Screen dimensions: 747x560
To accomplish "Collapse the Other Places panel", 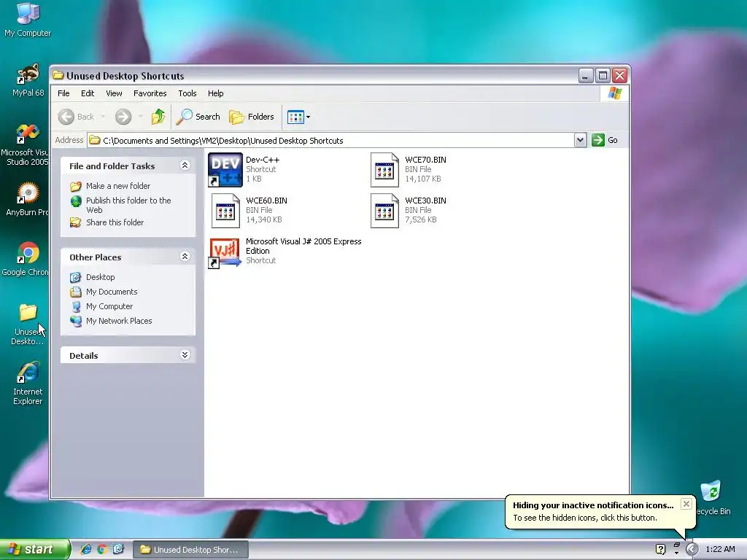I will 185,257.
